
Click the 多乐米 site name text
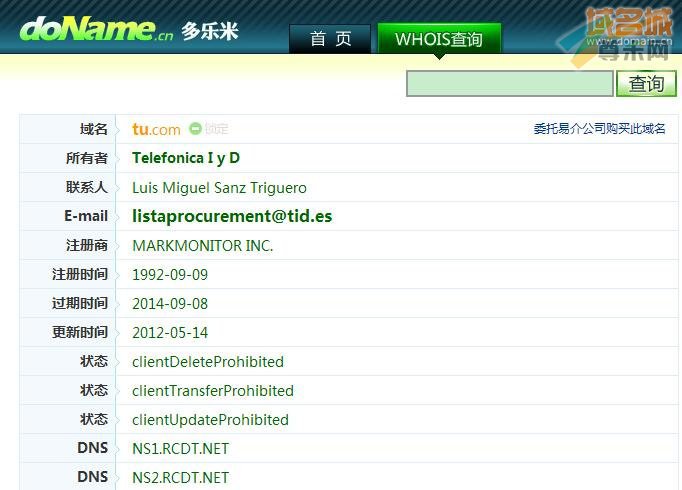tap(210, 31)
